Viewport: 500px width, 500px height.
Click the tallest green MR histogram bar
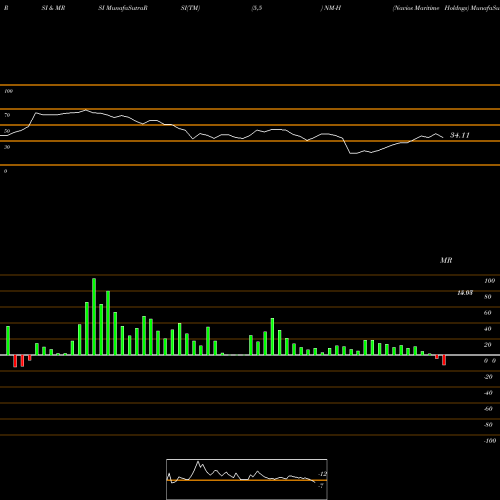(x=94, y=316)
